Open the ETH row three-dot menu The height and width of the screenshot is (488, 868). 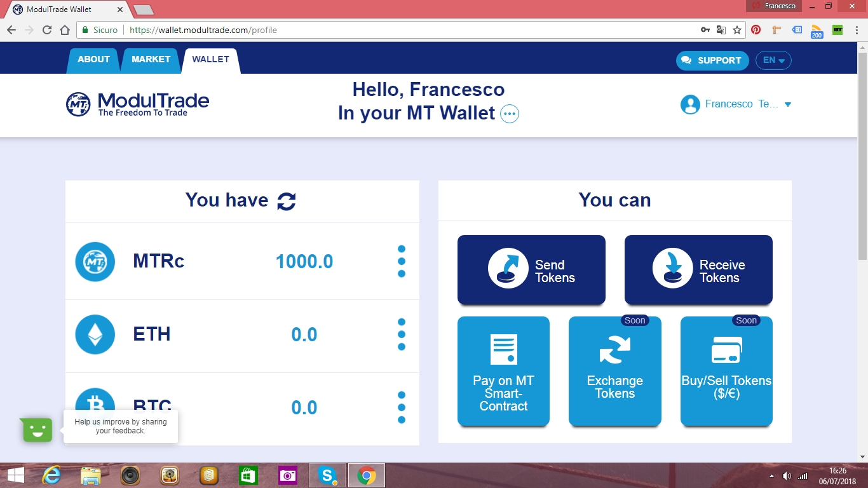(x=402, y=334)
